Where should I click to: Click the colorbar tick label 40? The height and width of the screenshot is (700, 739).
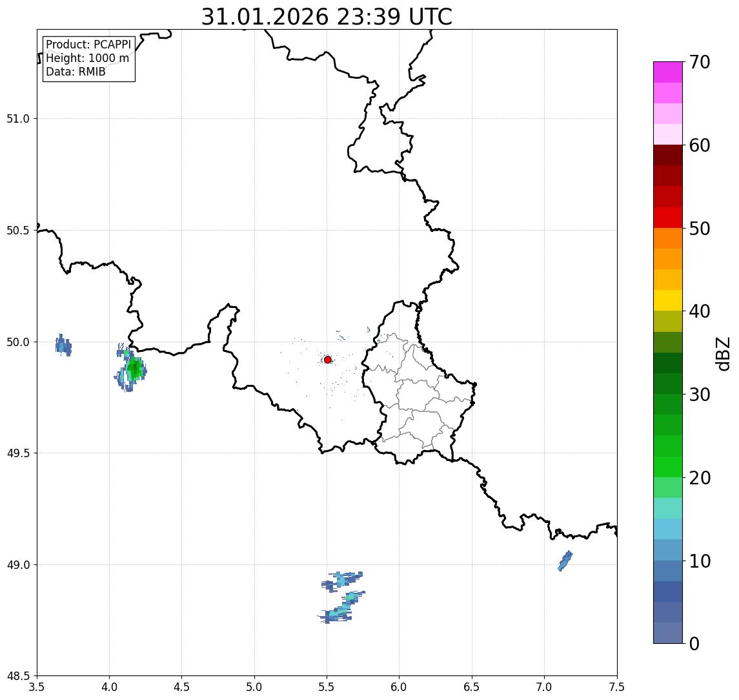[700, 311]
